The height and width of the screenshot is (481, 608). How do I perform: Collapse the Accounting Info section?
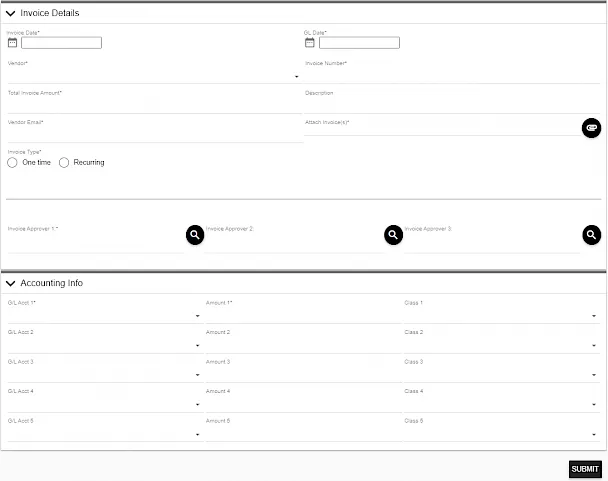click(11, 283)
